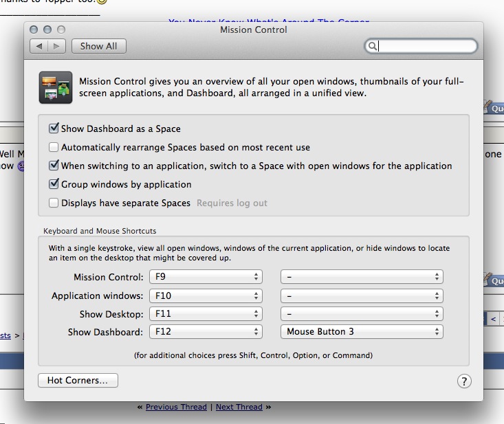Click Previous Thread link in browser
Image resolution: width=504 pixels, height=424 pixels.
pyautogui.click(x=176, y=407)
